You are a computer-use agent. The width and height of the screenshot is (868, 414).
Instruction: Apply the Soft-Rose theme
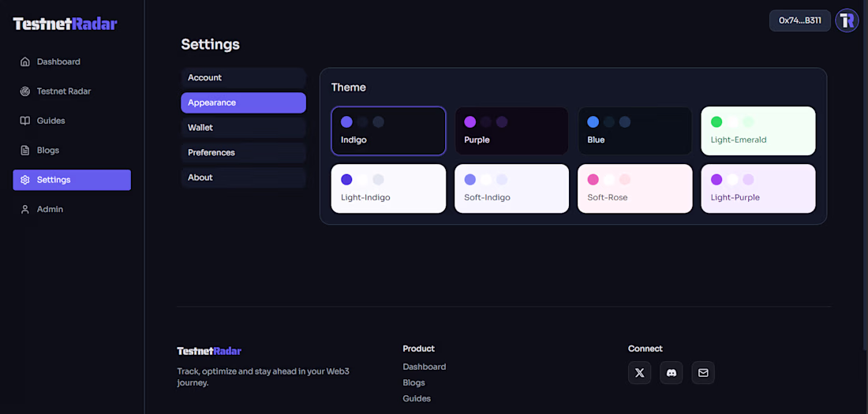click(x=635, y=188)
